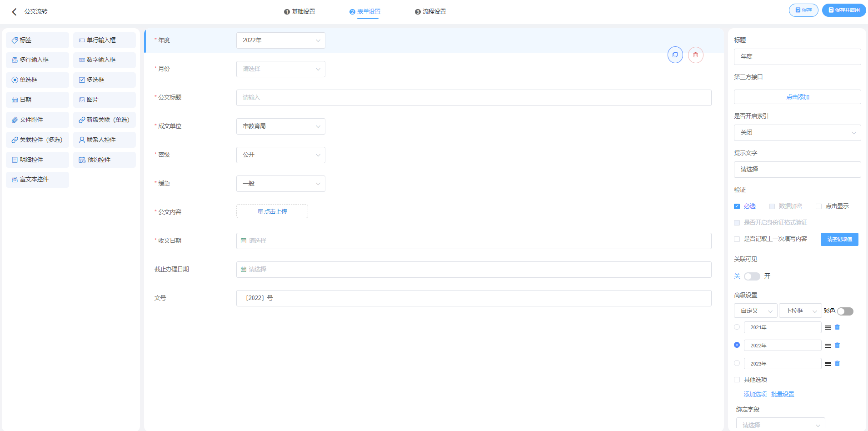Screen dimensions: 868x431
Task: Switch to the 流程设置 step tab
Action: [x=430, y=12]
